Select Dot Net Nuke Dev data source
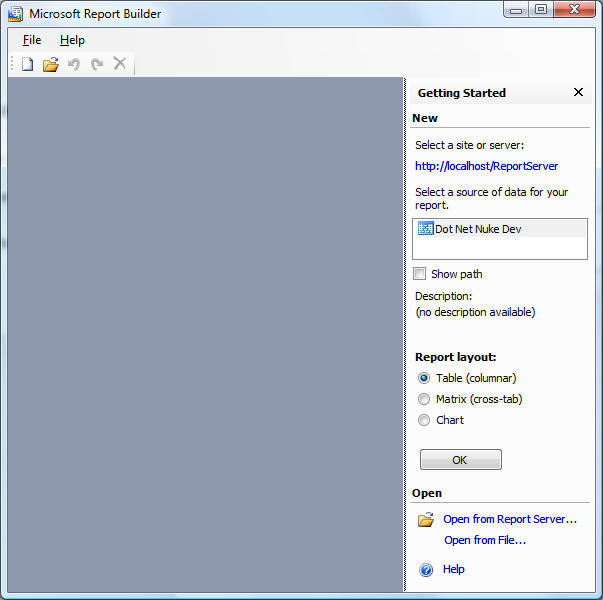Image resolution: width=603 pixels, height=600 pixels. (x=500, y=229)
